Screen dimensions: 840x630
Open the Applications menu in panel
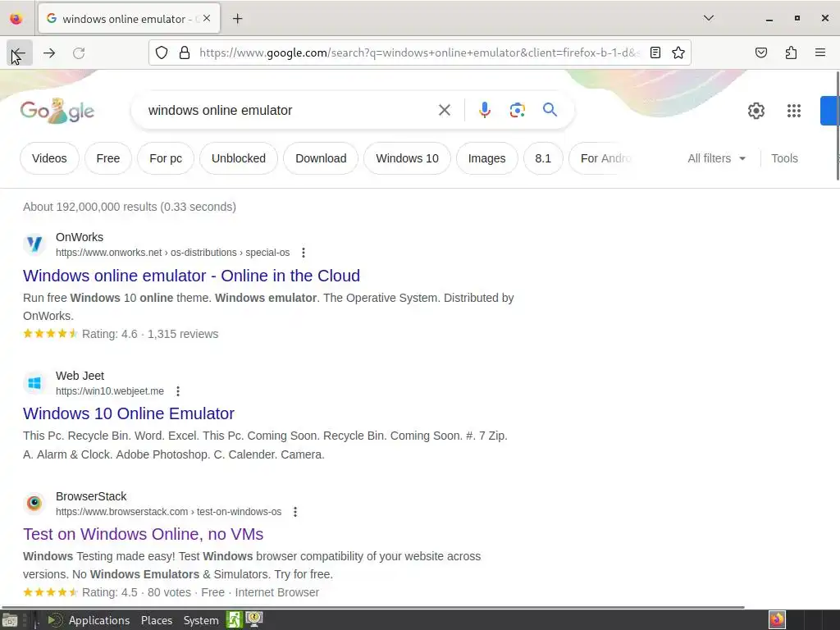point(99,620)
